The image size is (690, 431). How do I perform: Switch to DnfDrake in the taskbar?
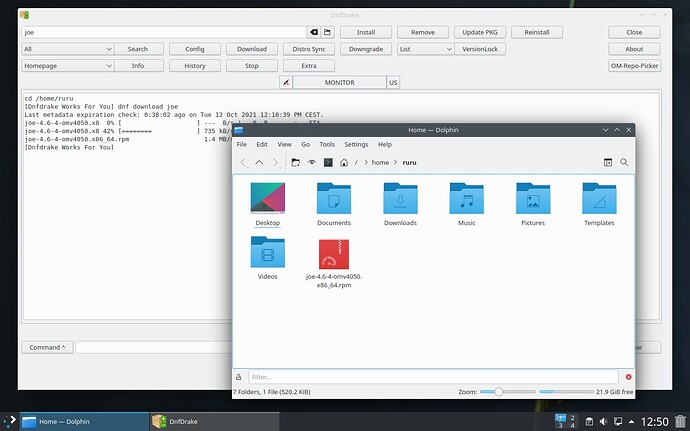pos(215,421)
